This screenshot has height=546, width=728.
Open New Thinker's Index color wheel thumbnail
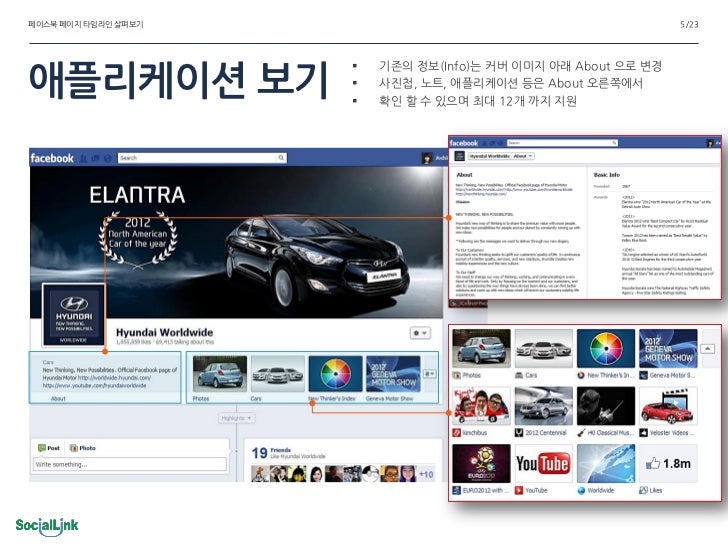coord(335,375)
